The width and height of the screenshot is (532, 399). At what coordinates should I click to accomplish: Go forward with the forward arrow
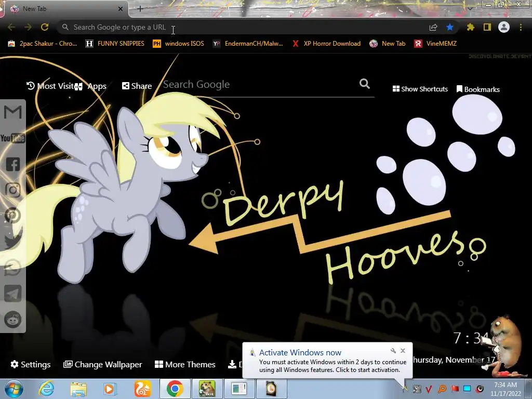tap(28, 27)
